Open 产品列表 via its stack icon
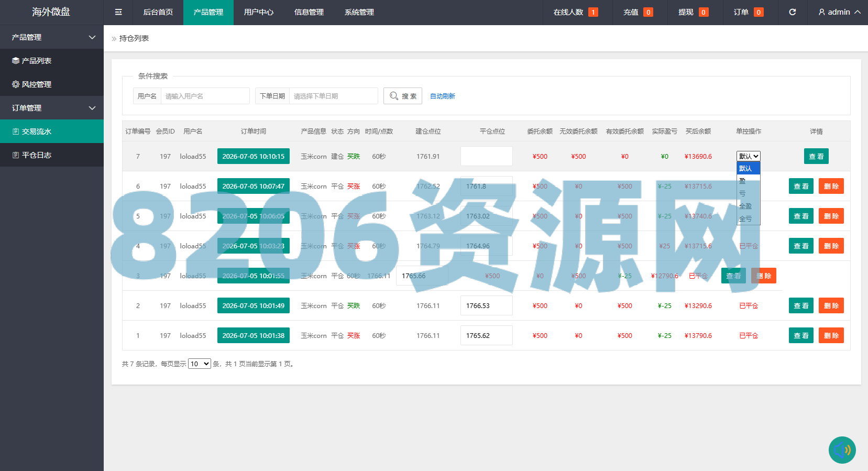The height and width of the screenshot is (471, 868). coord(16,61)
